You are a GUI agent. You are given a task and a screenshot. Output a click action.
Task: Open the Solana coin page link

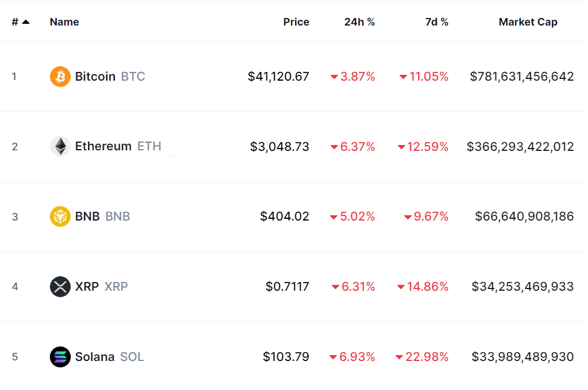click(95, 356)
